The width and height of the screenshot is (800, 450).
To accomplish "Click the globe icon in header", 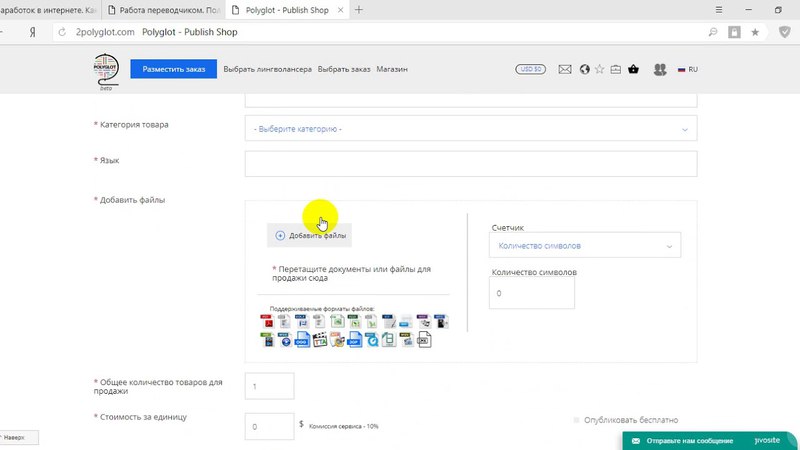I will tap(583, 70).
